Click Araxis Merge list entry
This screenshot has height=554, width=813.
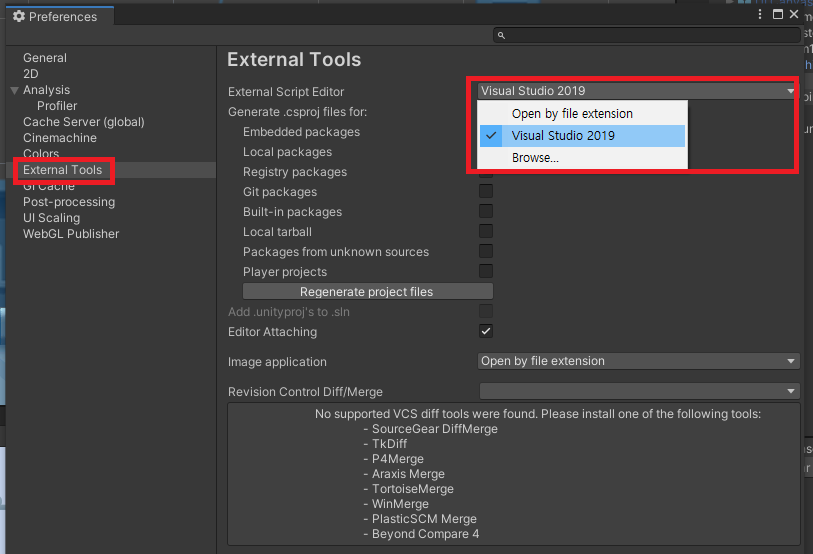tap(408, 474)
